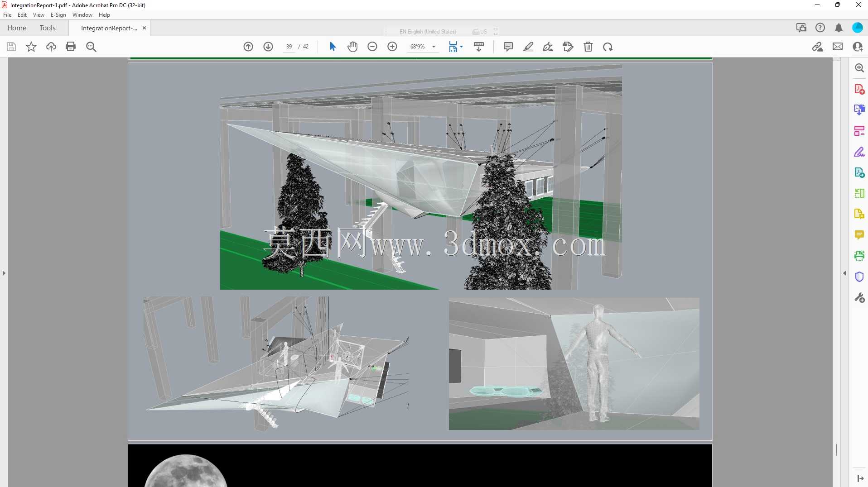Open the File menu
Screen dimensions: 868x487
7,15
